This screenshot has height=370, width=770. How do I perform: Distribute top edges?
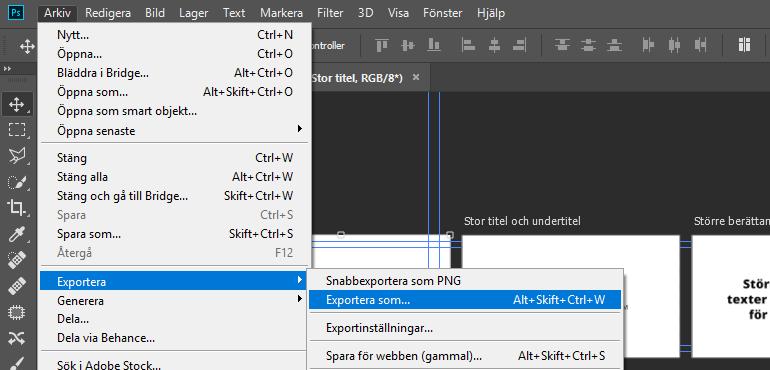[x=562, y=45]
